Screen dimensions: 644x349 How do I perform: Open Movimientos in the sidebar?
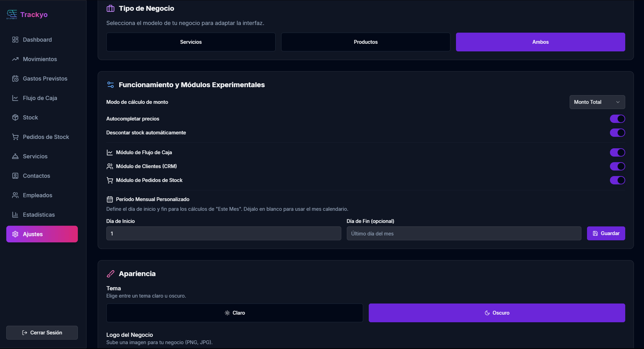tap(40, 59)
